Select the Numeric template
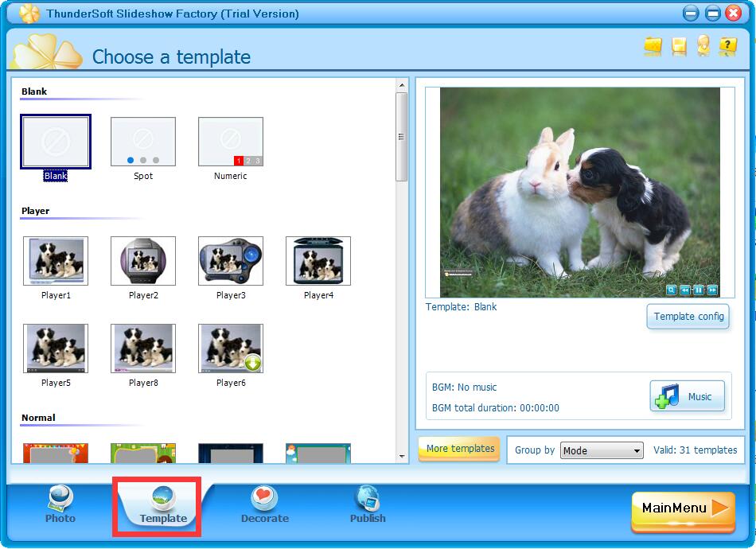The height and width of the screenshot is (549, 756). [230, 141]
